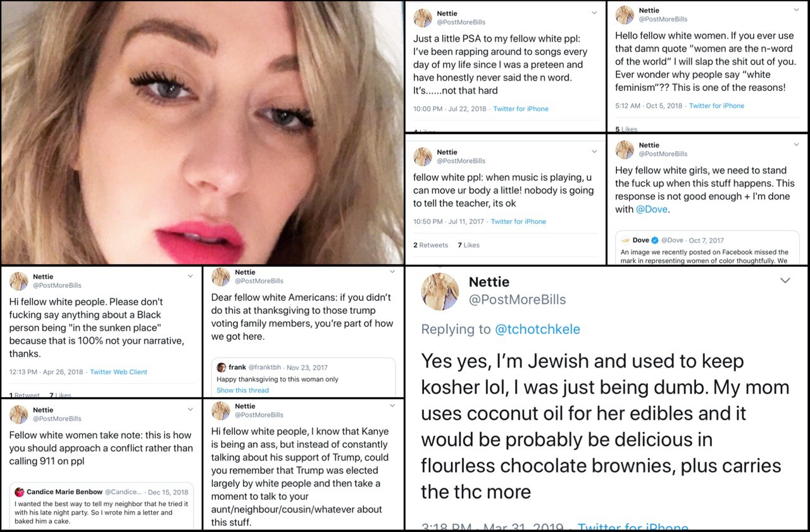Click profile avatar on n-word PSA tweet

[x=423, y=18]
